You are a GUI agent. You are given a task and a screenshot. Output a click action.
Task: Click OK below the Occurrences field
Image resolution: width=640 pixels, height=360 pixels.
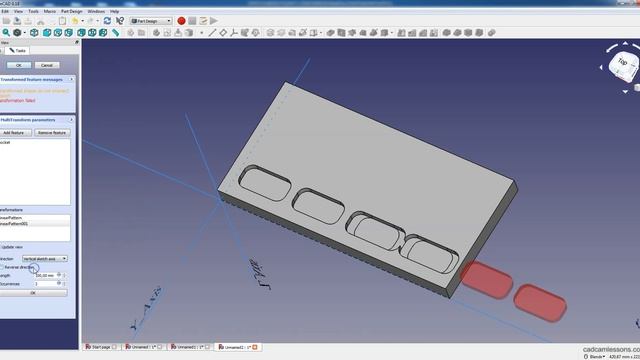(33, 293)
